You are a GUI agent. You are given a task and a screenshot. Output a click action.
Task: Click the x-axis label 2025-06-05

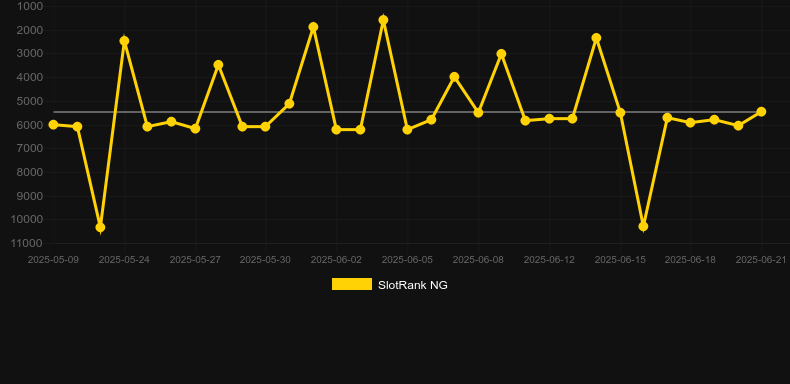[x=407, y=260]
